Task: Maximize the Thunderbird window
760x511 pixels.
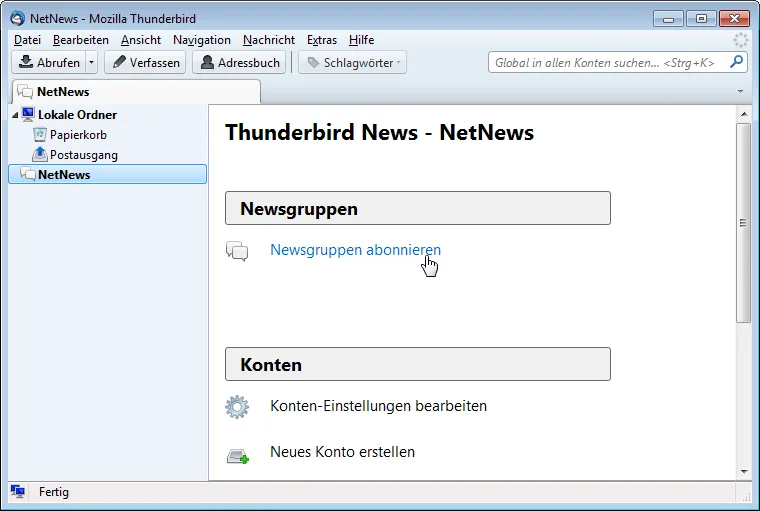Action: (x=701, y=19)
